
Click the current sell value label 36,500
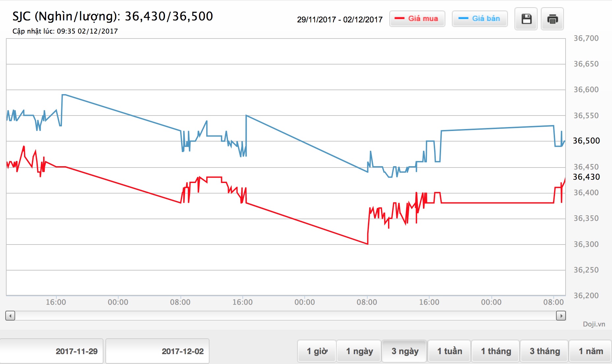[x=586, y=141]
